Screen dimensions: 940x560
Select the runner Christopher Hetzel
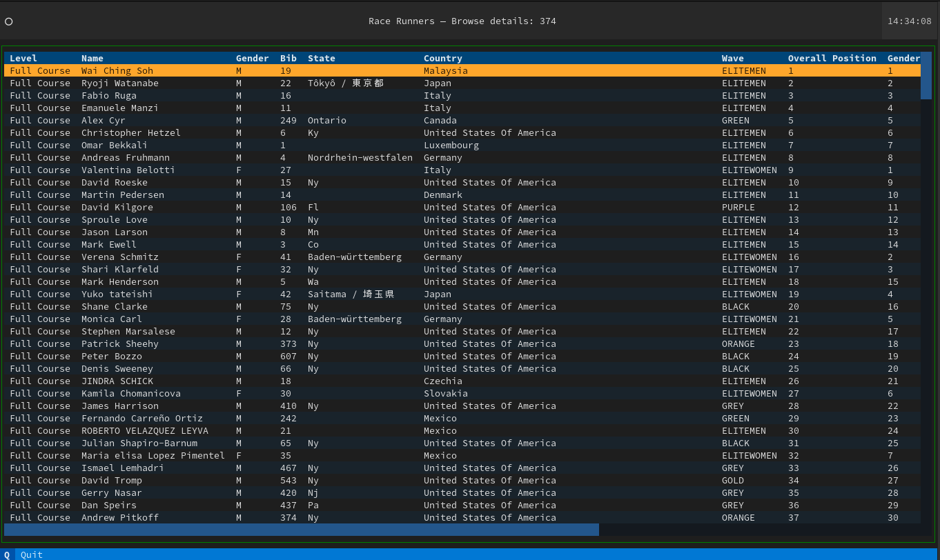pos(462,133)
